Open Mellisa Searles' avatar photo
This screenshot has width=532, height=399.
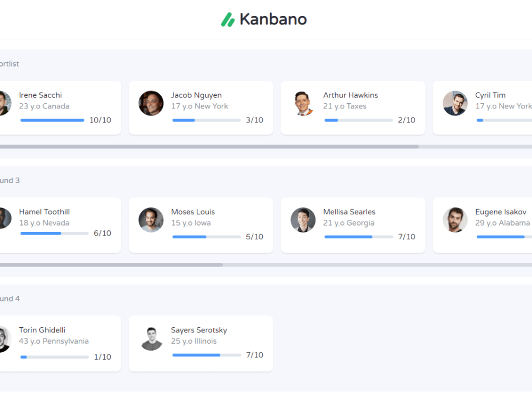(303, 220)
